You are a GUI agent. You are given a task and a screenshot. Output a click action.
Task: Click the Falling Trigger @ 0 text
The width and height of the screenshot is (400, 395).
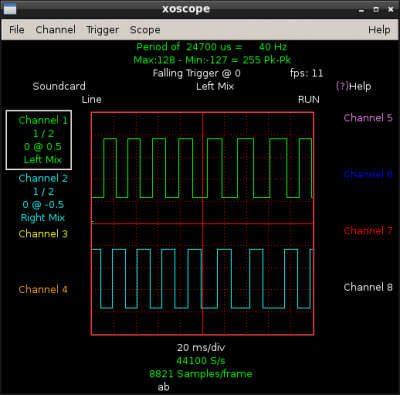coord(197,73)
